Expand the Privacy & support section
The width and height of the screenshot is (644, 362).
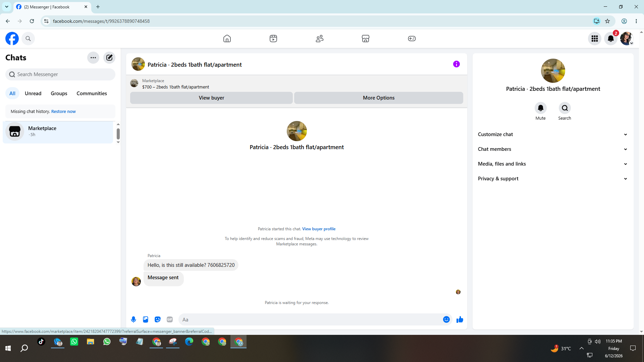coord(553,179)
